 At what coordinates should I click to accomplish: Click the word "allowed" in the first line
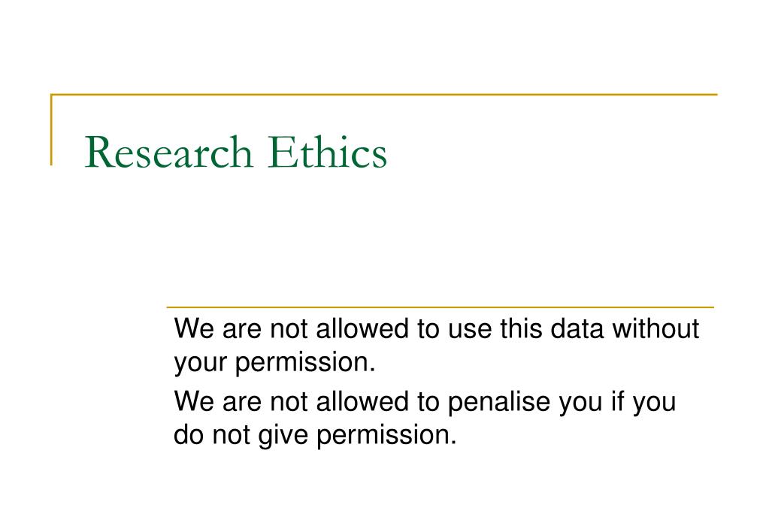point(362,328)
